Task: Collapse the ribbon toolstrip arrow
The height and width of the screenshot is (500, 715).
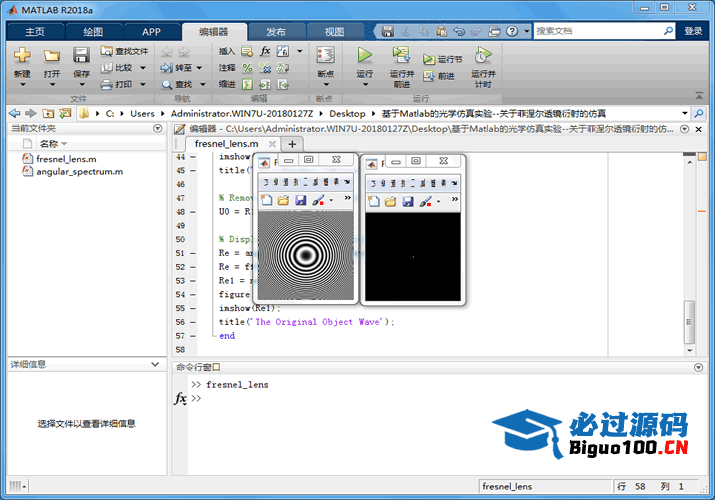Action: coord(699,96)
